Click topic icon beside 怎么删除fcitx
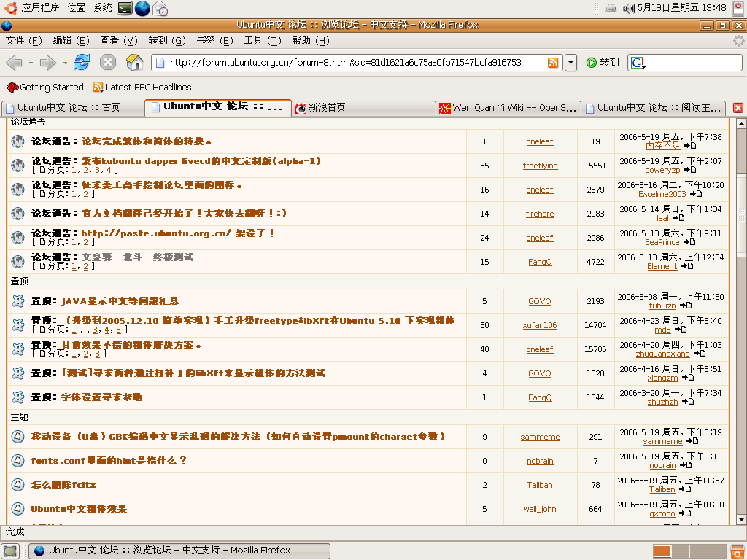 [18, 485]
